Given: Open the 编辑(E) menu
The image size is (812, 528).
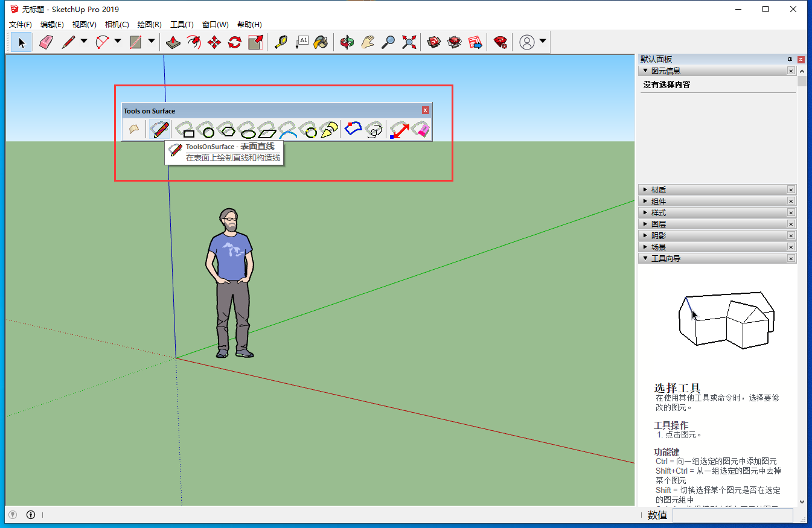Looking at the screenshot, I should 52,25.
